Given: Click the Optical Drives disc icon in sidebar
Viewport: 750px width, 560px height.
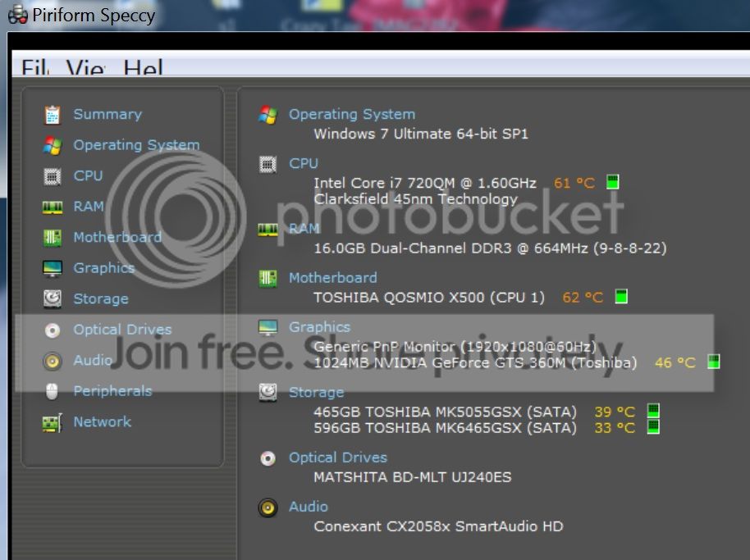Looking at the screenshot, I should pos(53,330).
